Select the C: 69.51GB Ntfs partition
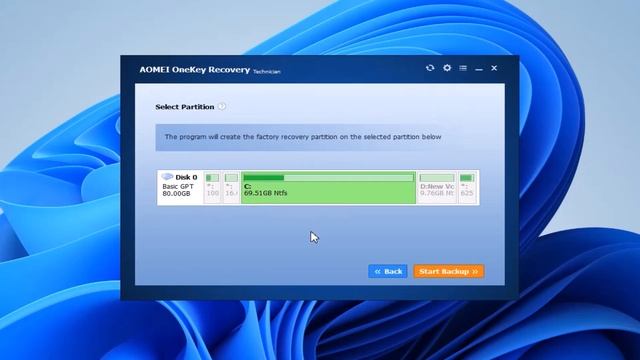 (x=329, y=188)
